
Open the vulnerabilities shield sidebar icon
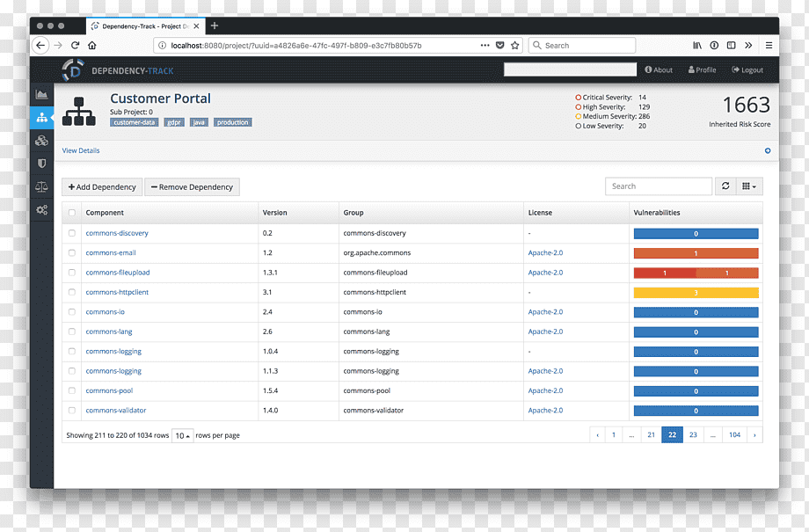tap(42, 164)
